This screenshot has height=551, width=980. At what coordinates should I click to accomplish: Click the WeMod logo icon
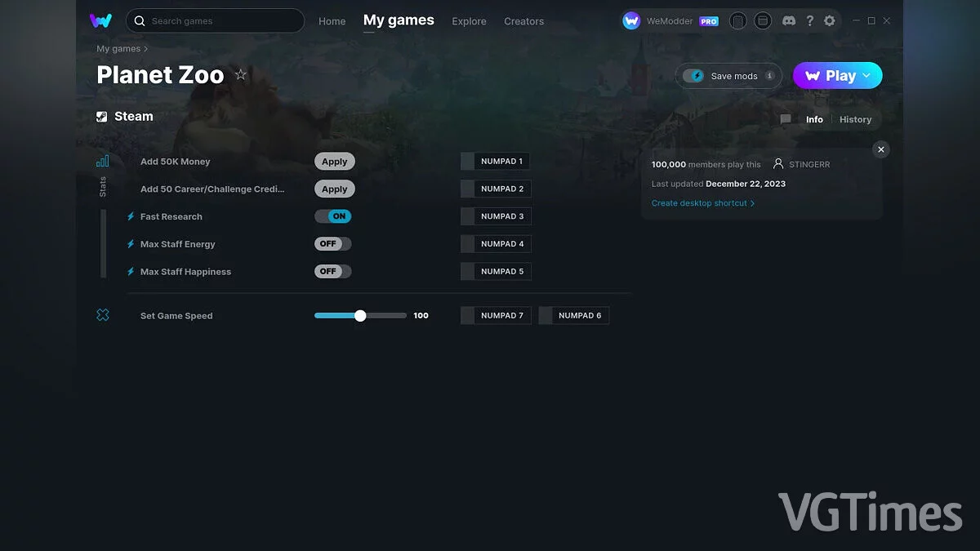[100, 20]
